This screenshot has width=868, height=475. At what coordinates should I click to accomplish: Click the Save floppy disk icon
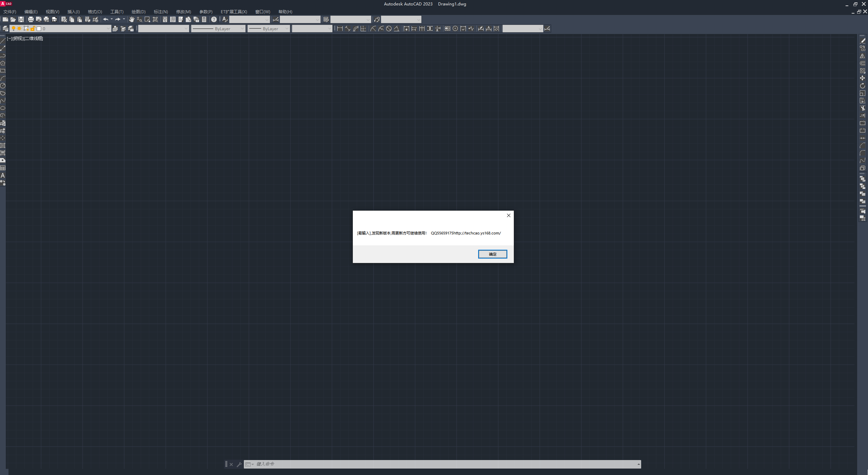pos(21,19)
